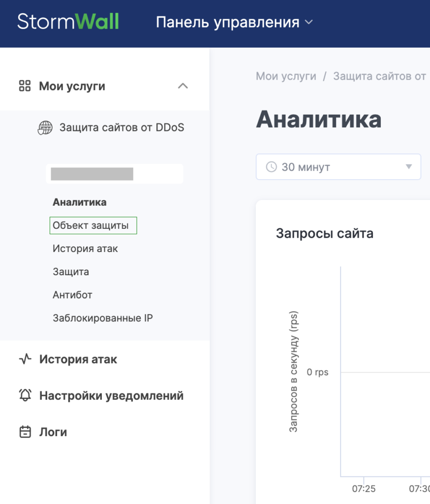Open main История атак section
This screenshot has height=504, width=430.
78,359
